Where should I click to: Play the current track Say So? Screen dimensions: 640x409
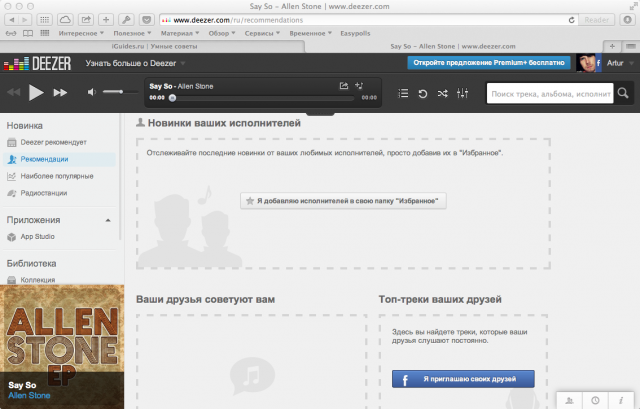36,93
